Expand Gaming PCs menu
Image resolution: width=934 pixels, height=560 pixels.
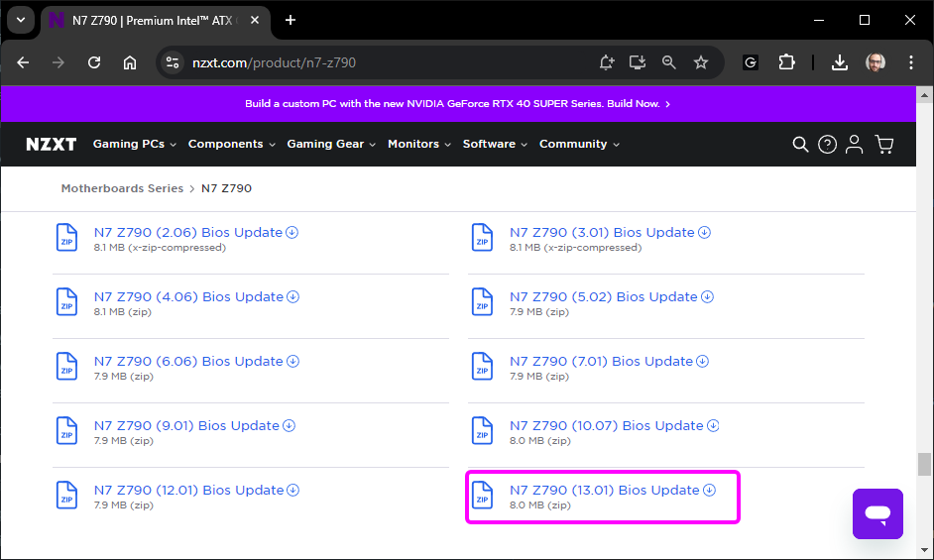tap(135, 144)
